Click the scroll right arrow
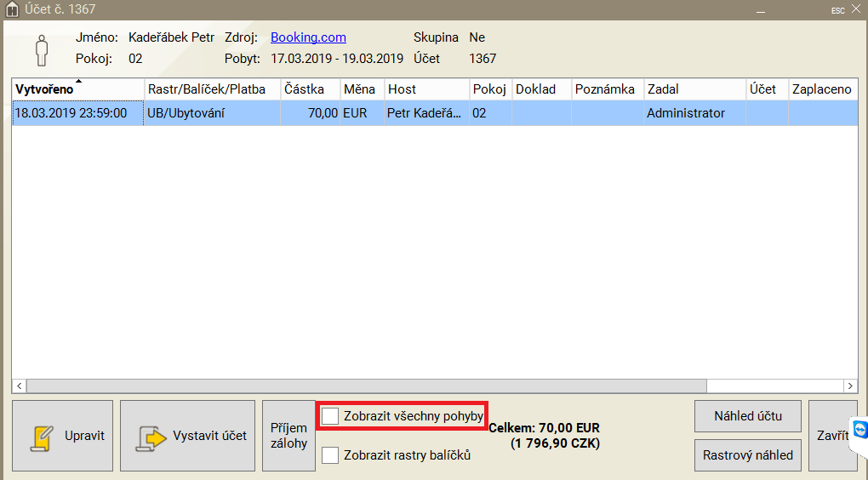868x480 pixels. (x=849, y=386)
